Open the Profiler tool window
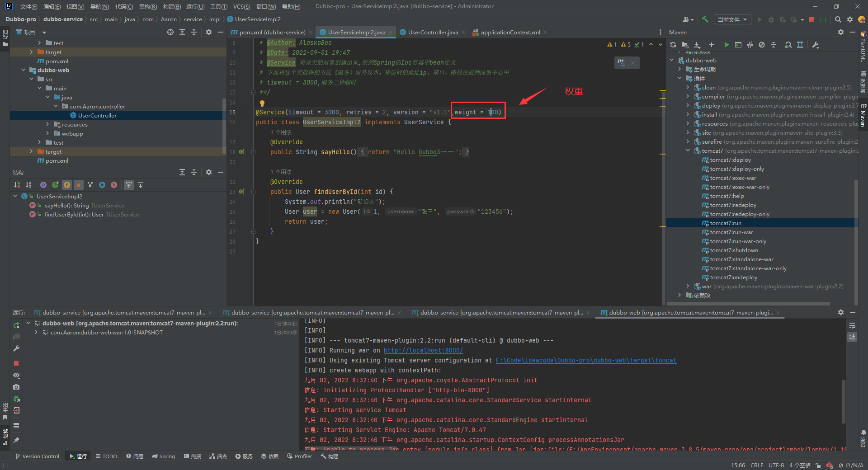This screenshot has width=868, height=470. pos(299,456)
